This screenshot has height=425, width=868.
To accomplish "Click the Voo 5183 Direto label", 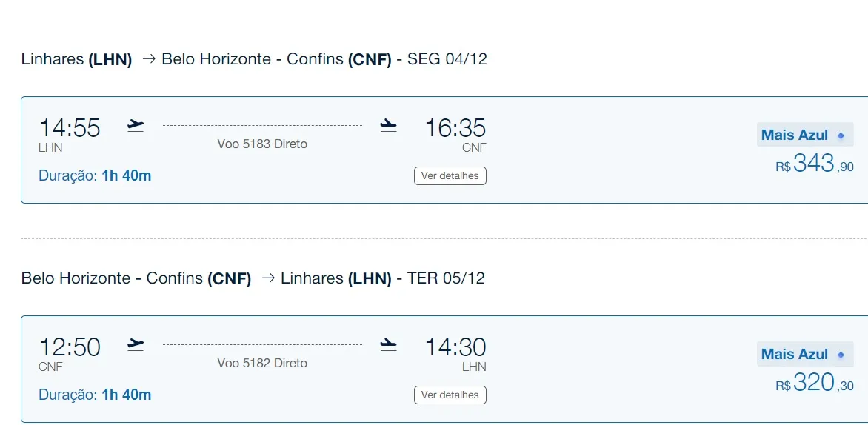I will [262, 144].
